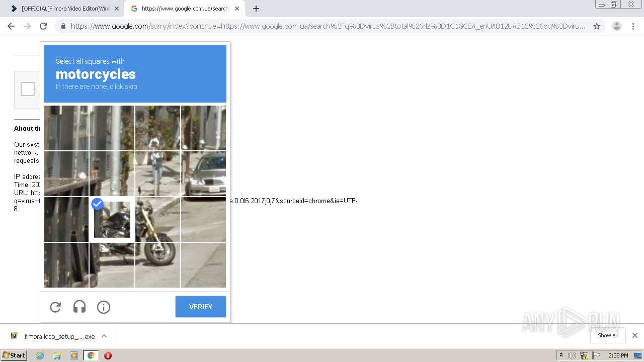
Task: Open the downloaded filmora-idco_setup exe file
Action: coord(53,336)
